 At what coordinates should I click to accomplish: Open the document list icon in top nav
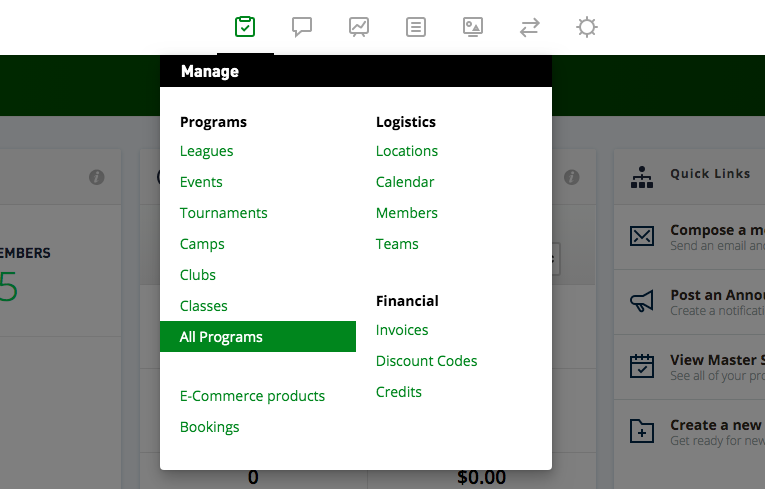tap(416, 27)
